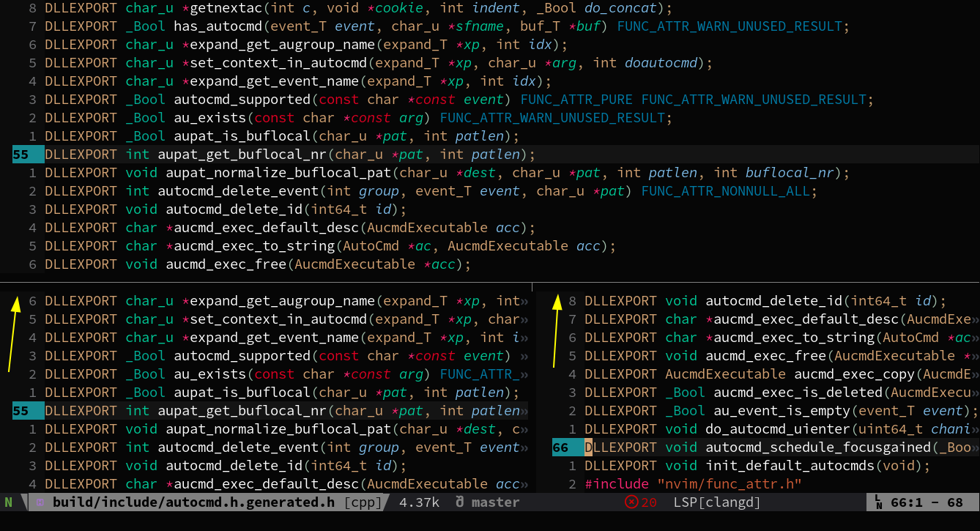Expand the truncation marker on autocmd_delete_event line
The image size is (980, 531).
(524, 447)
